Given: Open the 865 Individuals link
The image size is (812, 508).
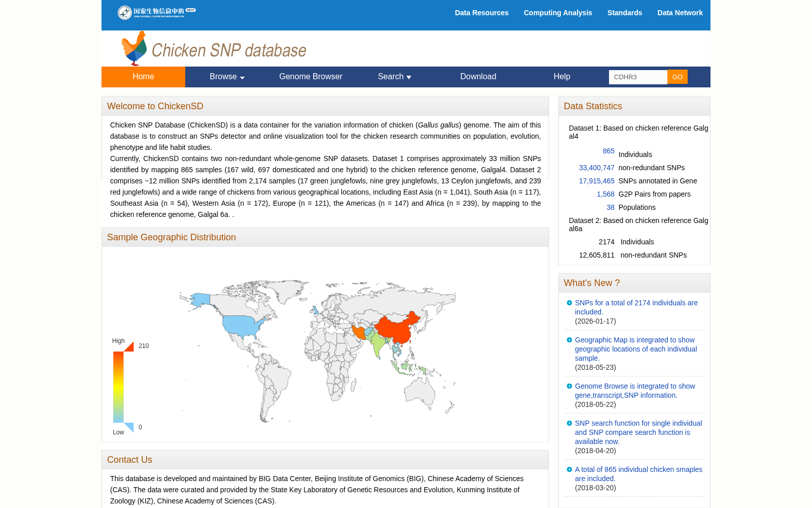Looking at the screenshot, I should point(608,151).
